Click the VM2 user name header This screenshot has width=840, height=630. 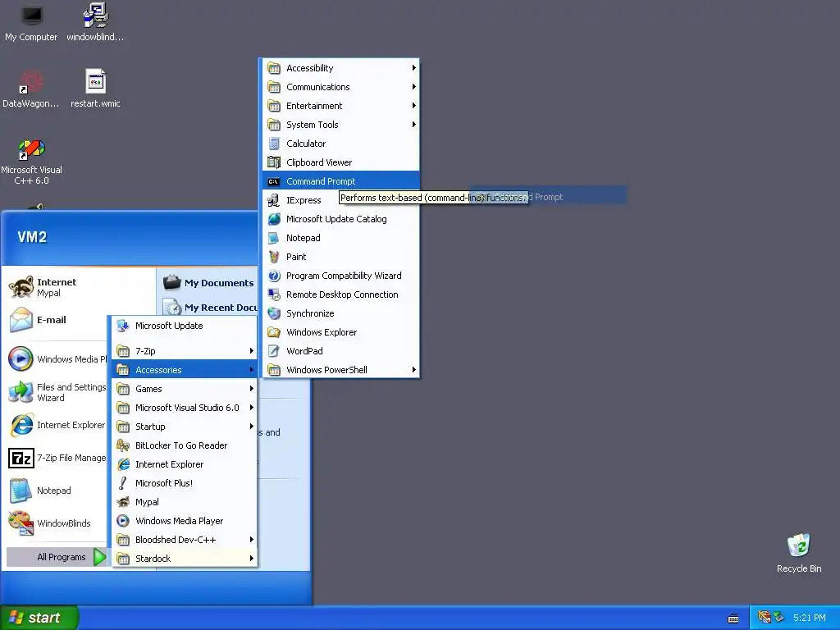[32, 237]
